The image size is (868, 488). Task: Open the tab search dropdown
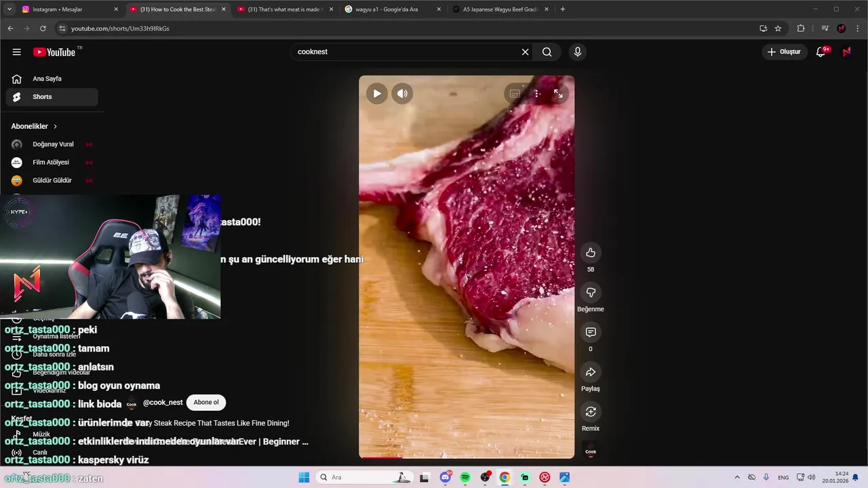pyautogui.click(x=9, y=9)
